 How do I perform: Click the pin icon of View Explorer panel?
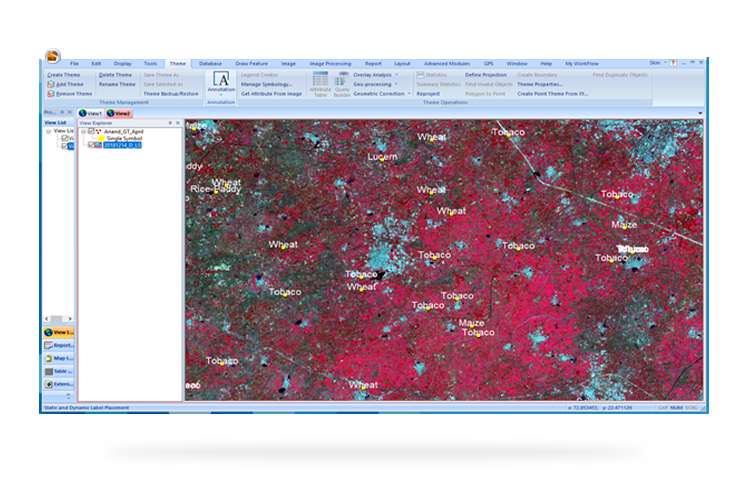tap(170, 123)
